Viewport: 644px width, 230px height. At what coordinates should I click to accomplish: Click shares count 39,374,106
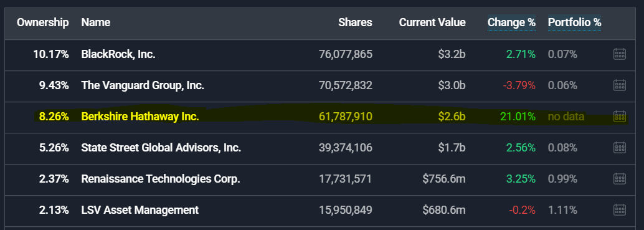pyautogui.click(x=346, y=148)
